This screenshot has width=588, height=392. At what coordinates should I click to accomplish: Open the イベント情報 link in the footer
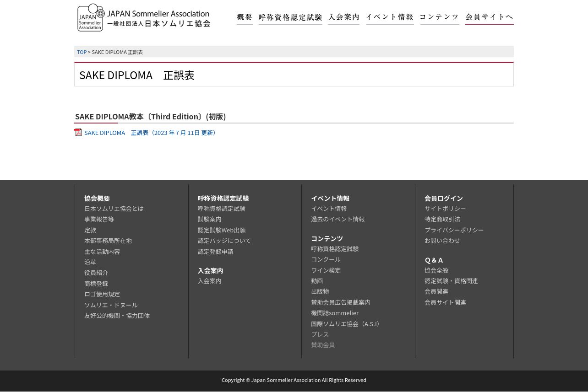[329, 209]
